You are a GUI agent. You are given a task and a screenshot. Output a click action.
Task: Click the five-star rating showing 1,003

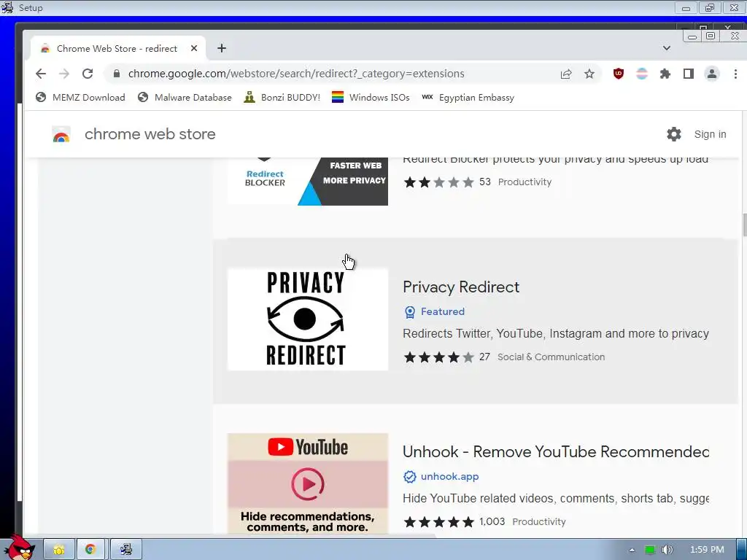click(x=438, y=522)
